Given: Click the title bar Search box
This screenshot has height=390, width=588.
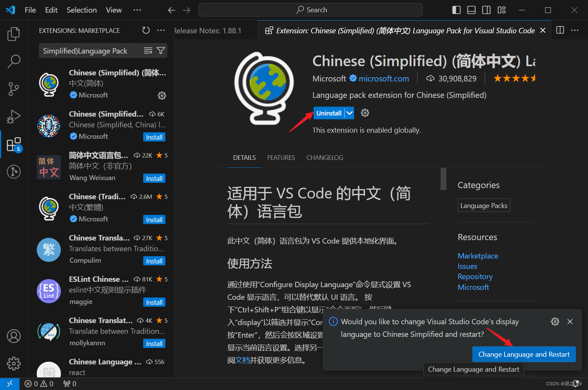Looking at the screenshot, I should 310,10.
